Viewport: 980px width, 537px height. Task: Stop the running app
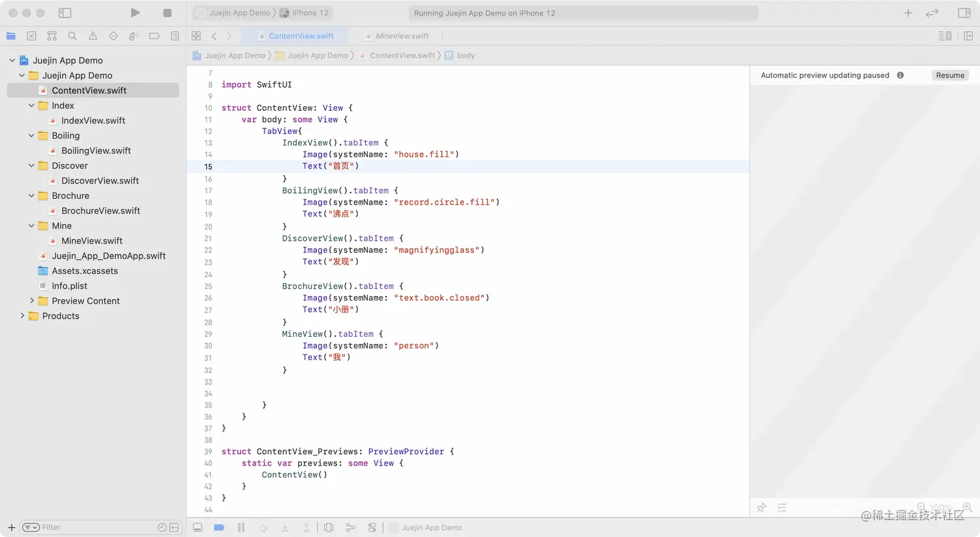(x=167, y=13)
